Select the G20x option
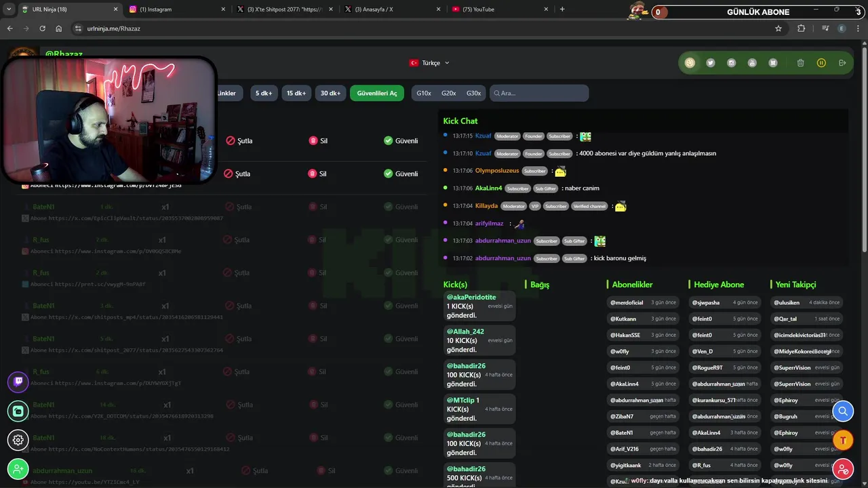The width and height of the screenshot is (868, 488). pos(448,93)
